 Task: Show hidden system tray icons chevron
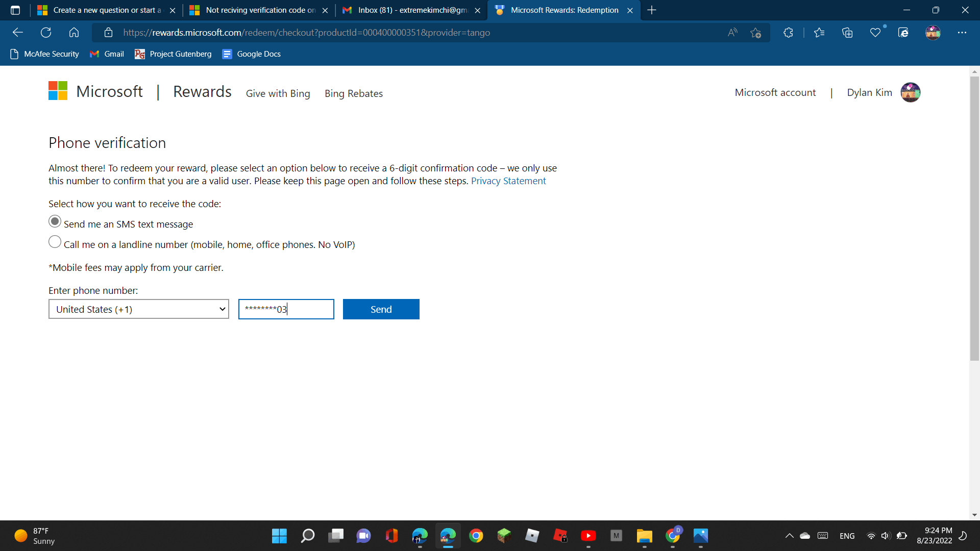[789, 536]
